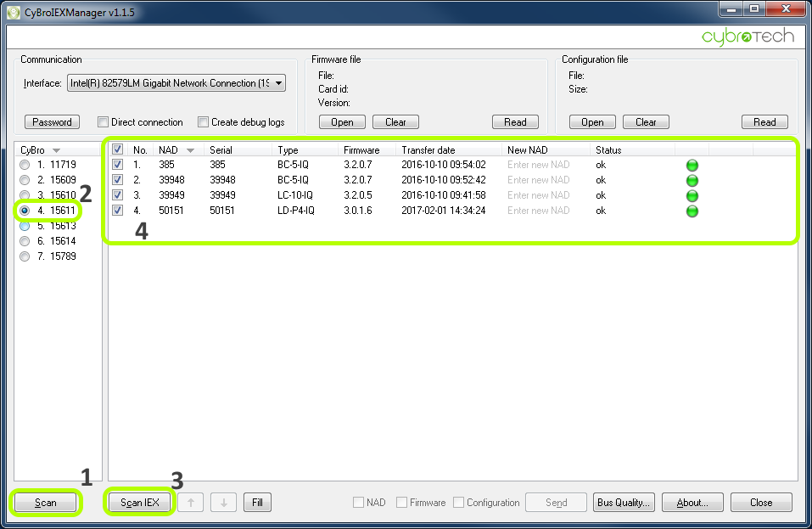Click green status indicator for BC-5-IQ 385
The width and height of the screenshot is (812, 529).
692,166
